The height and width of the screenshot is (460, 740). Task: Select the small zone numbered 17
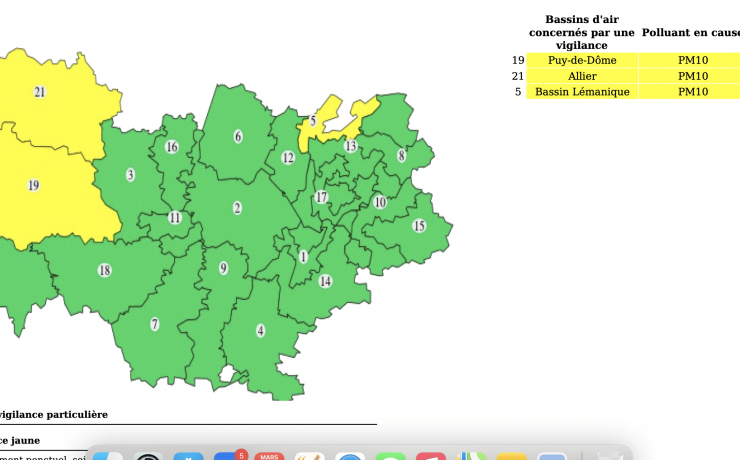321,197
